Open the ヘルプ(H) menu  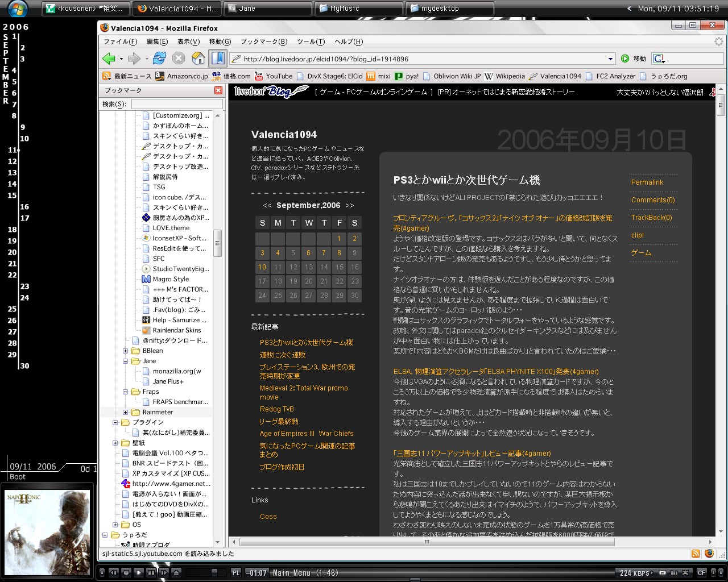point(349,41)
